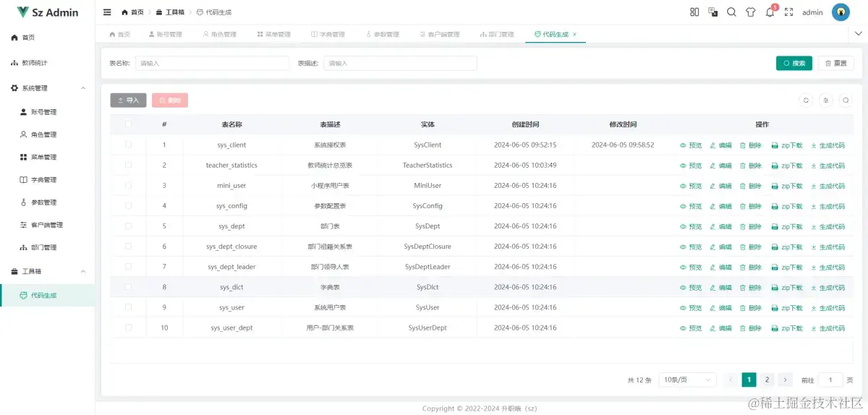
Task: Switch to the 字典管理 tab
Action: pos(328,34)
